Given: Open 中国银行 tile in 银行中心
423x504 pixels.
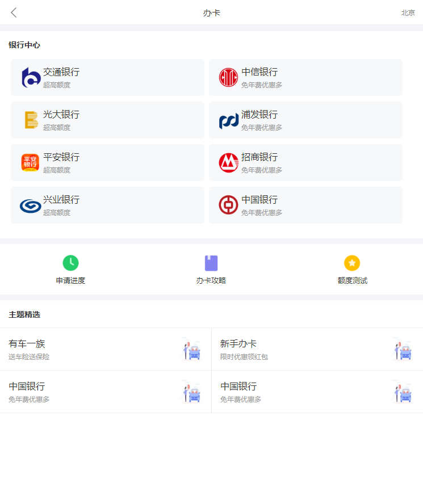Looking at the screenshot, I should pyautogui.click(x=305, y=205).
